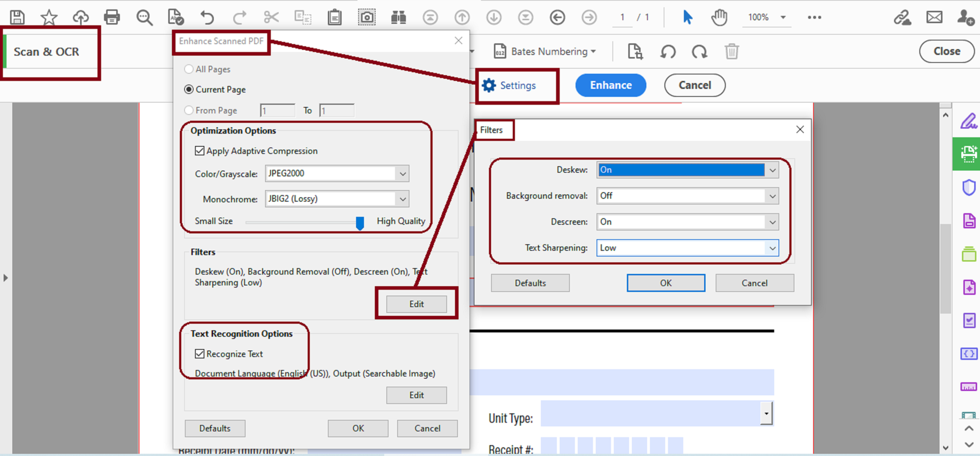The width and height of the screenshot is (980, 456).
Task: Open Settings in the Enhance toolbar
Action: tap(509, 85)
